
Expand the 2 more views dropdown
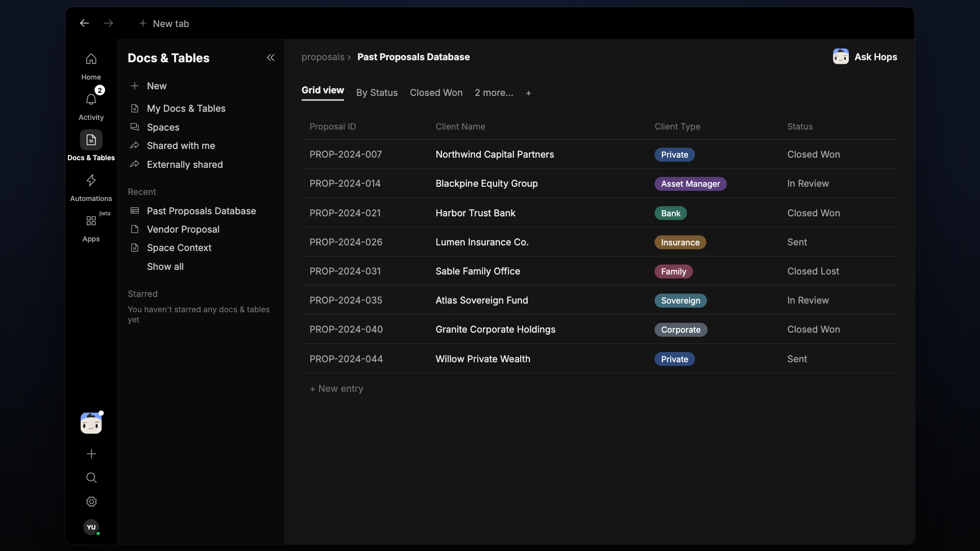[494, 92]
